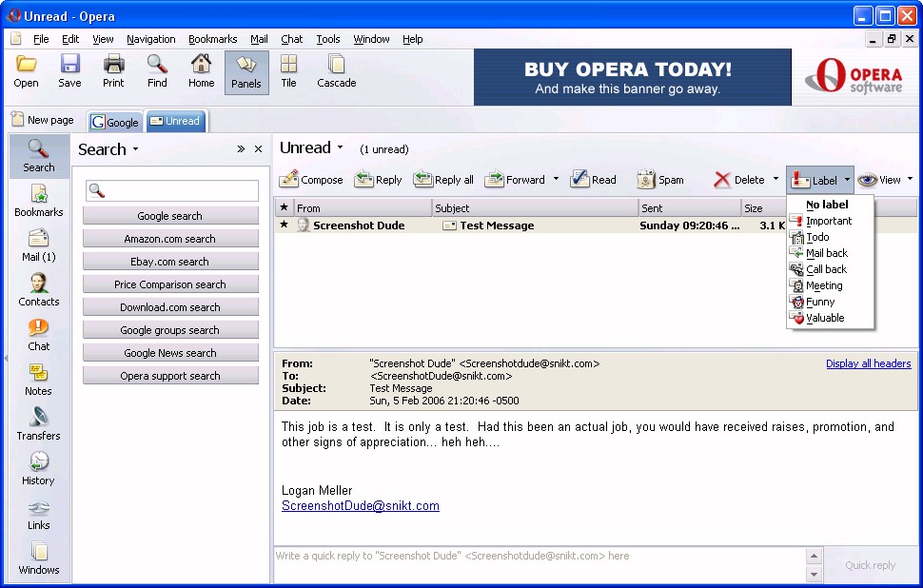
Task: Click scroll down arrow in quick reply
Action: click(814, 575)
